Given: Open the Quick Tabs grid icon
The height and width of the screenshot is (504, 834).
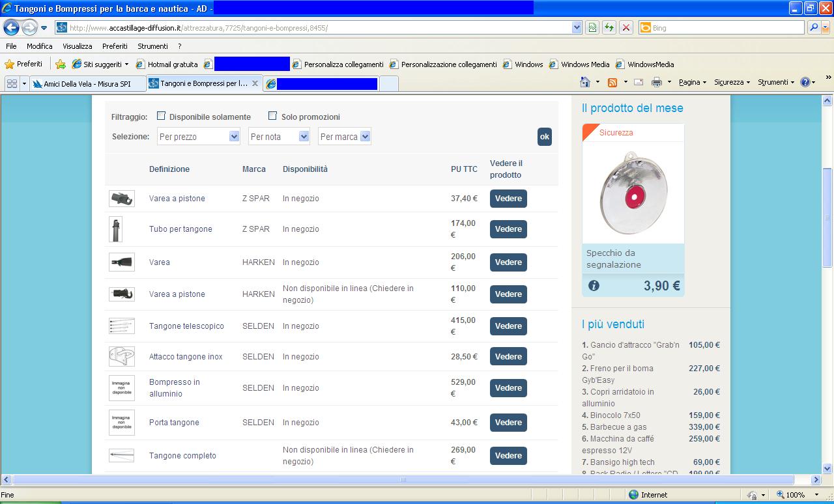Looking at the screenshot, I should tap(12, 83).
